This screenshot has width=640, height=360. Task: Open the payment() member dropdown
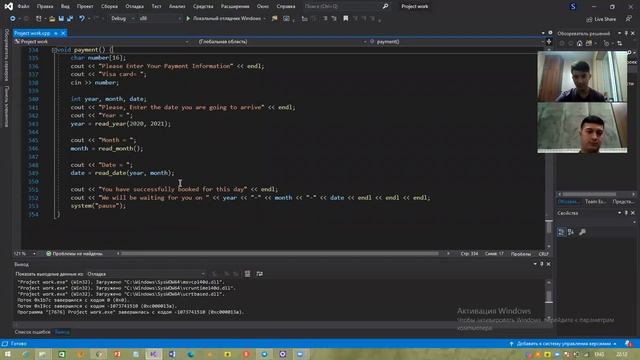coord(456,42)
